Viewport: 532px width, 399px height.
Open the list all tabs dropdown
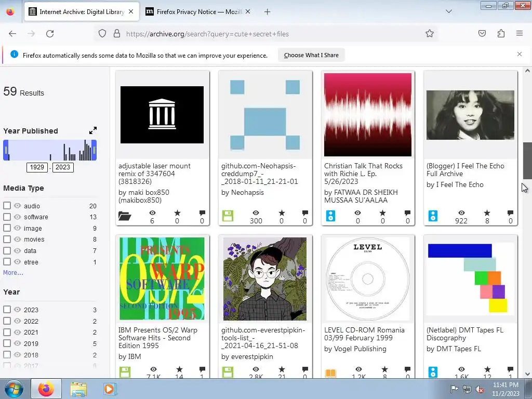[x=448, y=11]
